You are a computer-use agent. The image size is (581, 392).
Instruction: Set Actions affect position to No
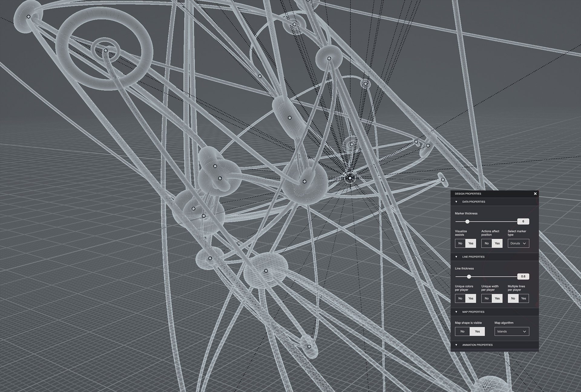point(487,243)
